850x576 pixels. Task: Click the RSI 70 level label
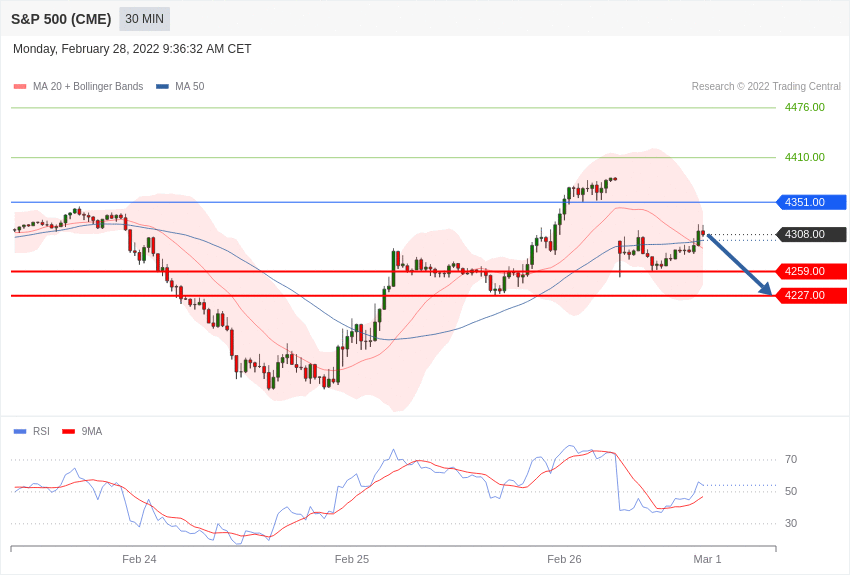tap(790, 460)
